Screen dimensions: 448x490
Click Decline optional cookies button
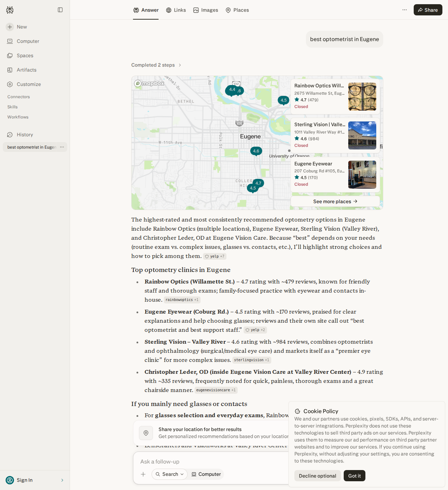coord(317,476)
